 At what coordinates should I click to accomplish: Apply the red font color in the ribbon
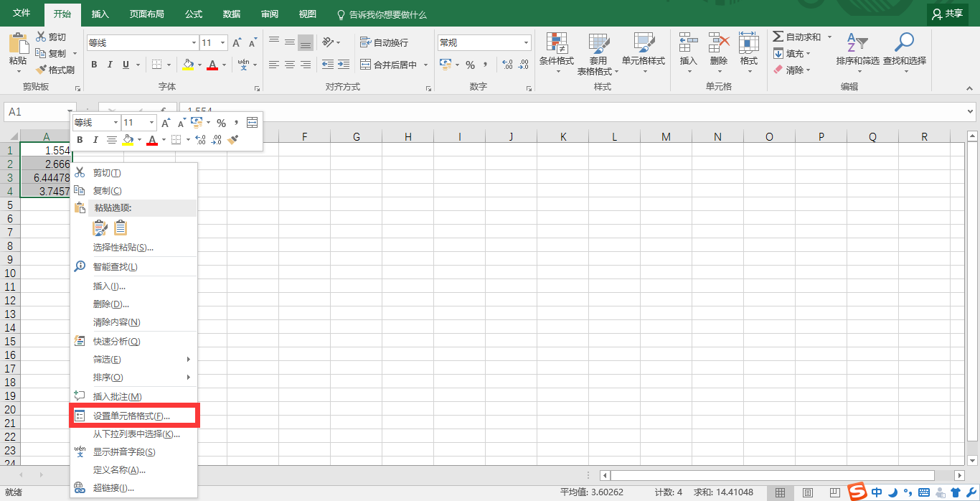(x=212, y=65)
